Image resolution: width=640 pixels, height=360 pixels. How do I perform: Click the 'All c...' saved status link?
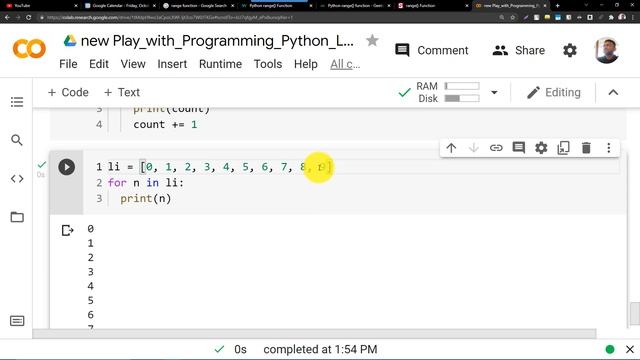pos(345,64)
